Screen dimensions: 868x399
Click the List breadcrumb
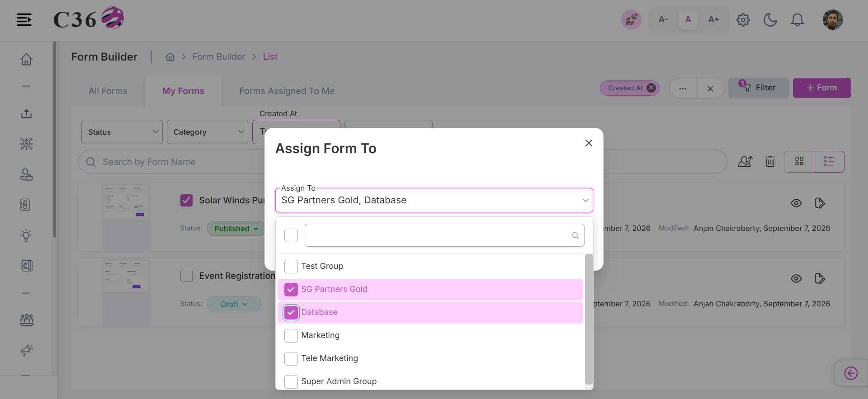point(270,56)
